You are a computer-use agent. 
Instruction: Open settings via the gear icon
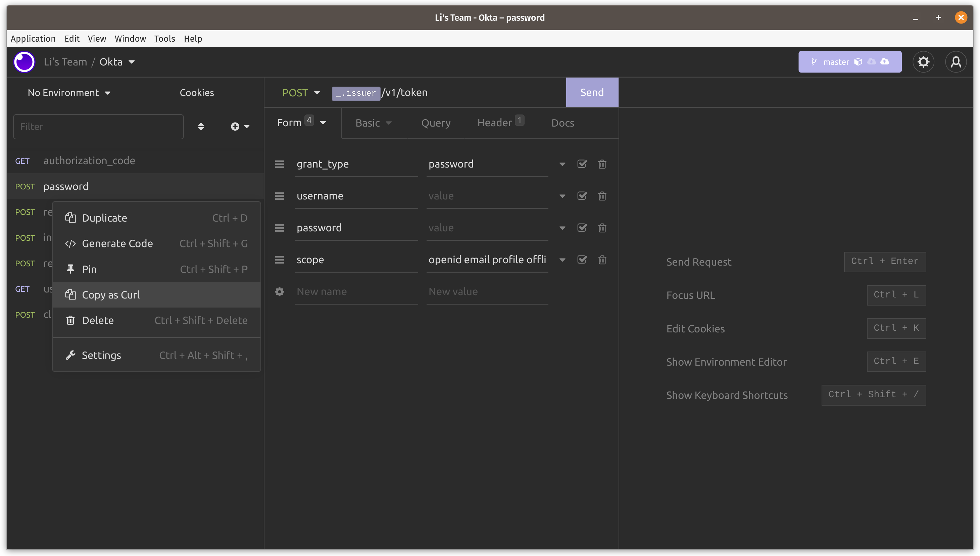pos(923,62)
